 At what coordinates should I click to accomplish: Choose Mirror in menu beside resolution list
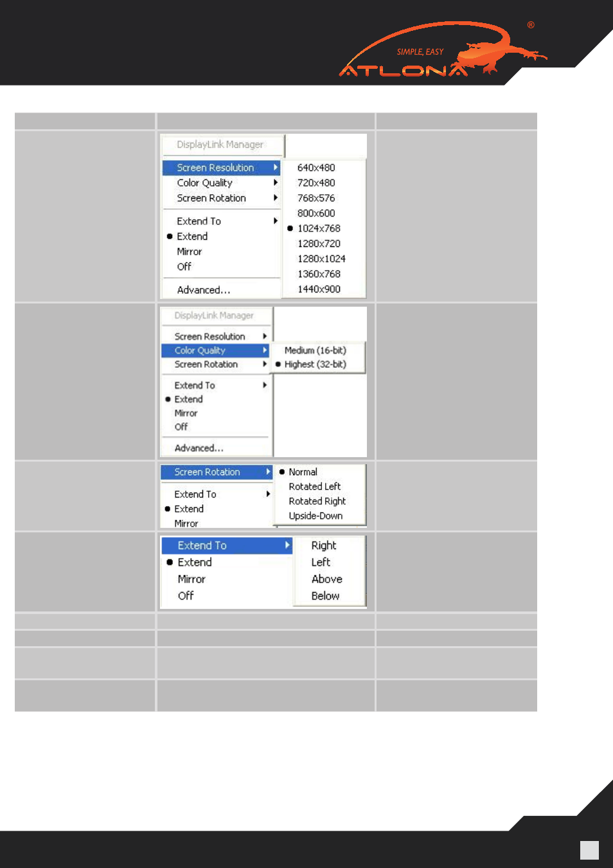190,251
